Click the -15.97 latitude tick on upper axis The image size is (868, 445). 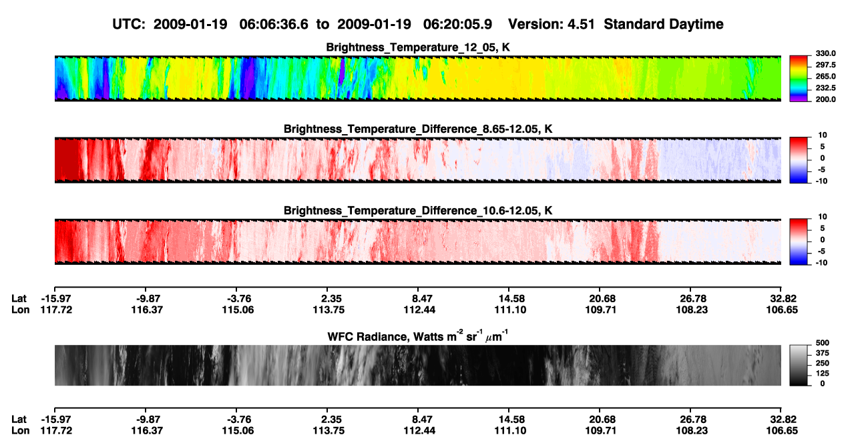[x=55, y=298]
